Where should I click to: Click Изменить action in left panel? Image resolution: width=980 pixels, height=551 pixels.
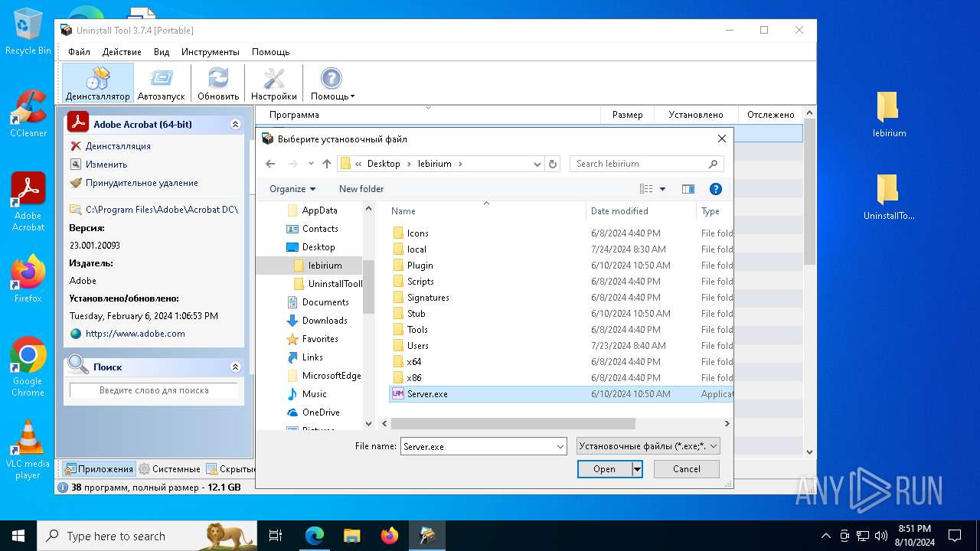click(106, 165)
